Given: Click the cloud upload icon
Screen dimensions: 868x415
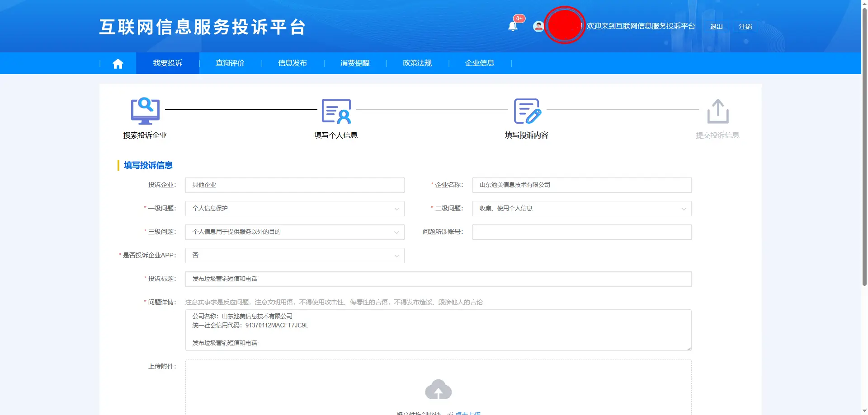Looking at the screenshot, I should click(438, 389).
